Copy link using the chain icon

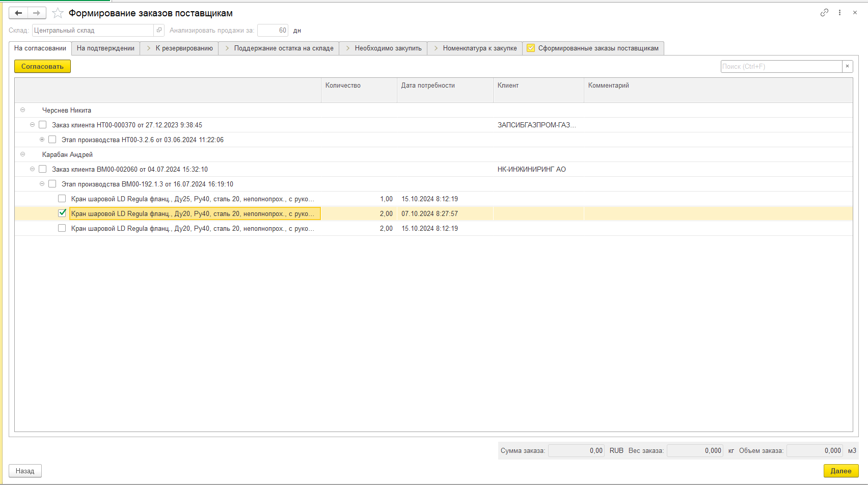click(824, 13)
